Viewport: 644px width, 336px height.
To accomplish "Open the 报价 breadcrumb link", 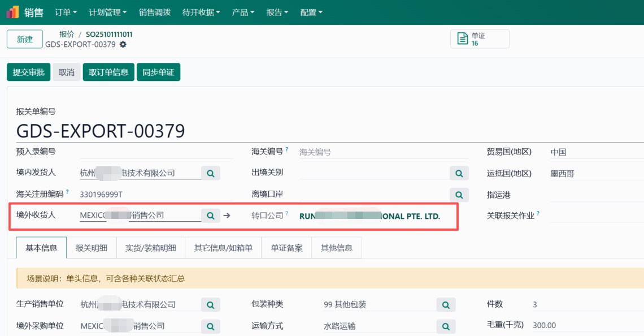I will click(67, 34).
